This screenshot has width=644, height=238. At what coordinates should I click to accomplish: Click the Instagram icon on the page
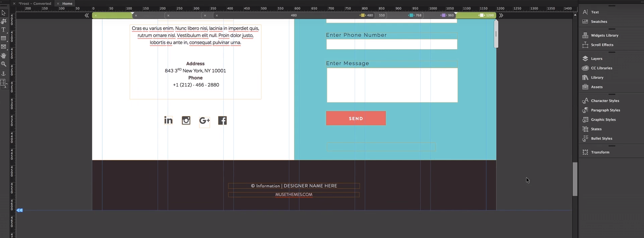[186, 120]
